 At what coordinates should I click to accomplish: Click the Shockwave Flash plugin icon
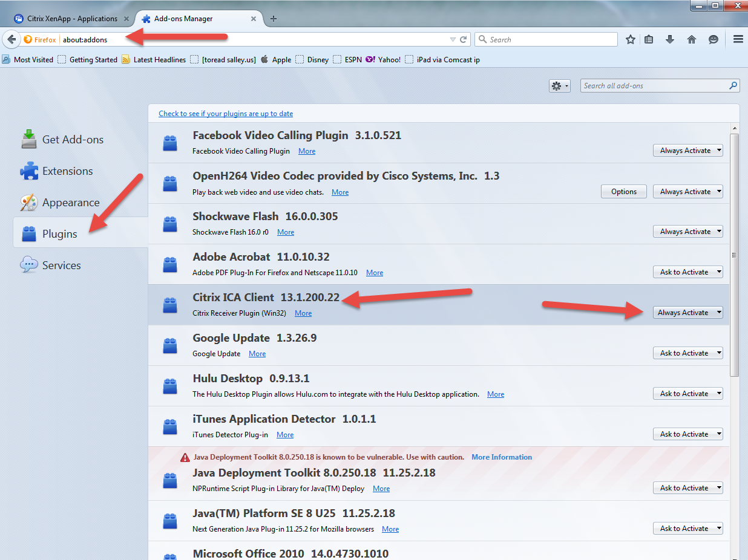tap(170, 224)
